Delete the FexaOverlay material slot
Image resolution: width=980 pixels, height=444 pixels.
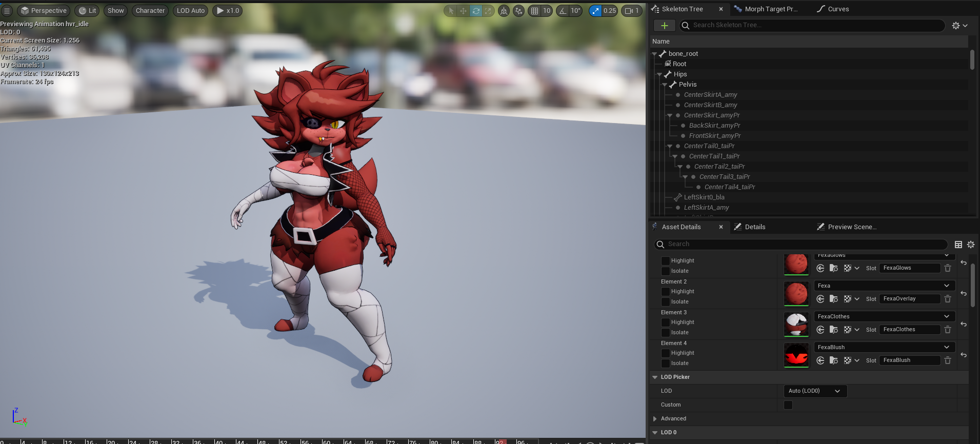coord(948,299)
